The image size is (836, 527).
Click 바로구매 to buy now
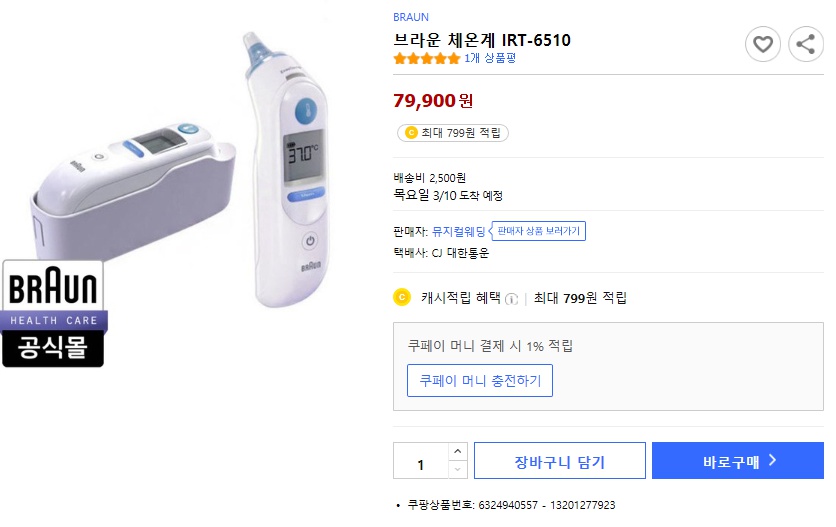[738, 461]
